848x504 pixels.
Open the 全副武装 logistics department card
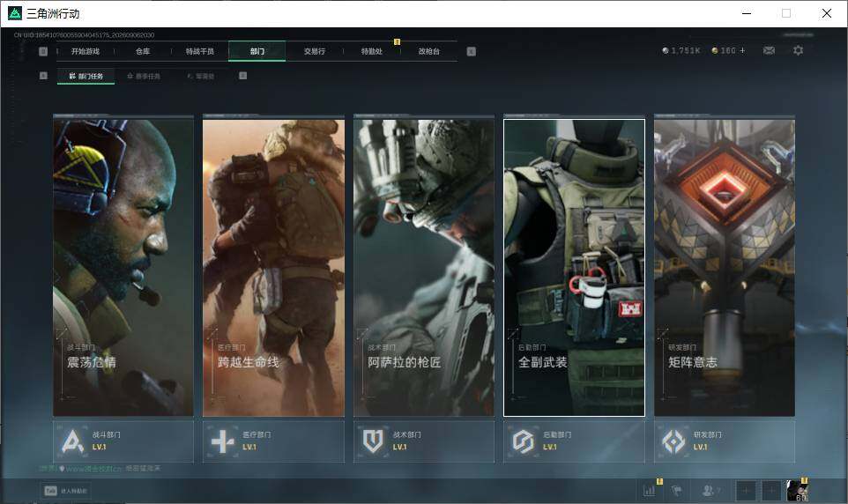(x=575, y=267)
